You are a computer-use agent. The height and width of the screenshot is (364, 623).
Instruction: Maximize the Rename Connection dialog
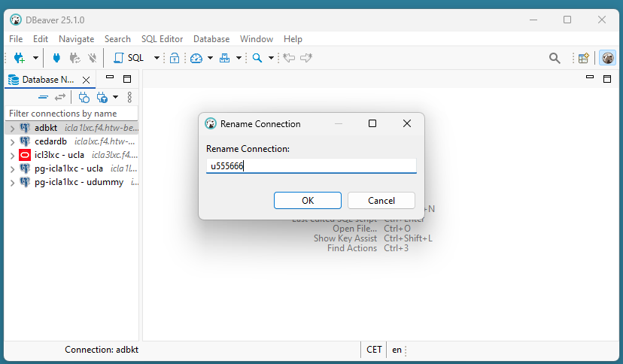click(x=372, y=123)
